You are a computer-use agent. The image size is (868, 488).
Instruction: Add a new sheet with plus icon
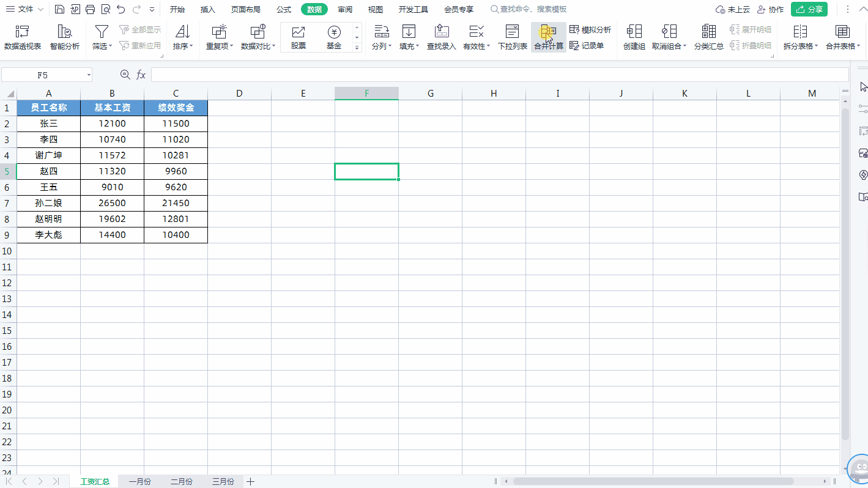[250, 481]
